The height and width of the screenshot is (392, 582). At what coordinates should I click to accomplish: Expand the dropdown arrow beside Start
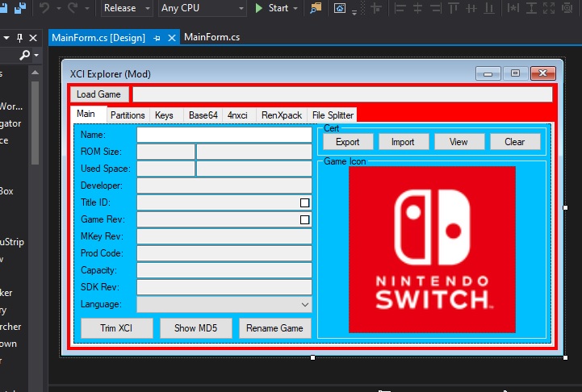(x=295, y=8)
